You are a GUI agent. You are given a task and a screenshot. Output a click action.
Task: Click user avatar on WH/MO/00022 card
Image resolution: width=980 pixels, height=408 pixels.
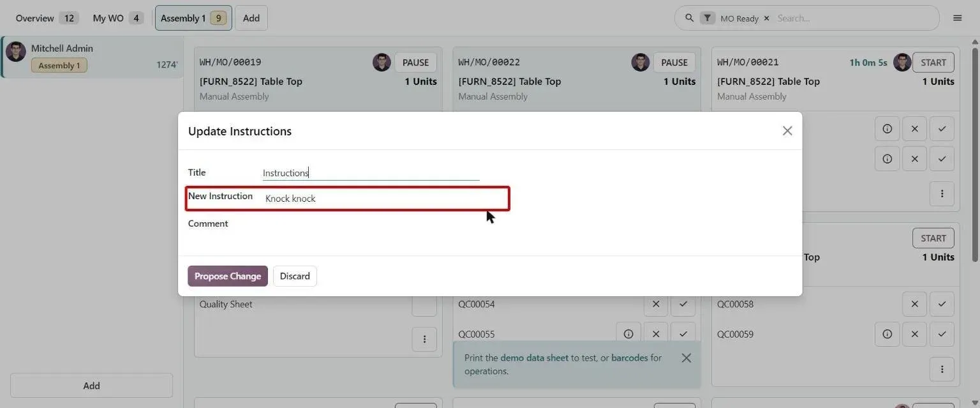(641, 63)
